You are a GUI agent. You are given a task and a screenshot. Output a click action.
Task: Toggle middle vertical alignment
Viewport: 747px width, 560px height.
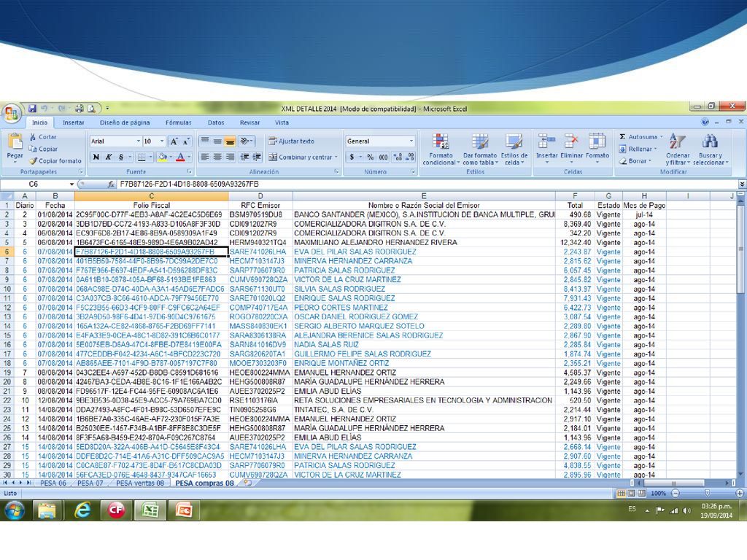217,141
